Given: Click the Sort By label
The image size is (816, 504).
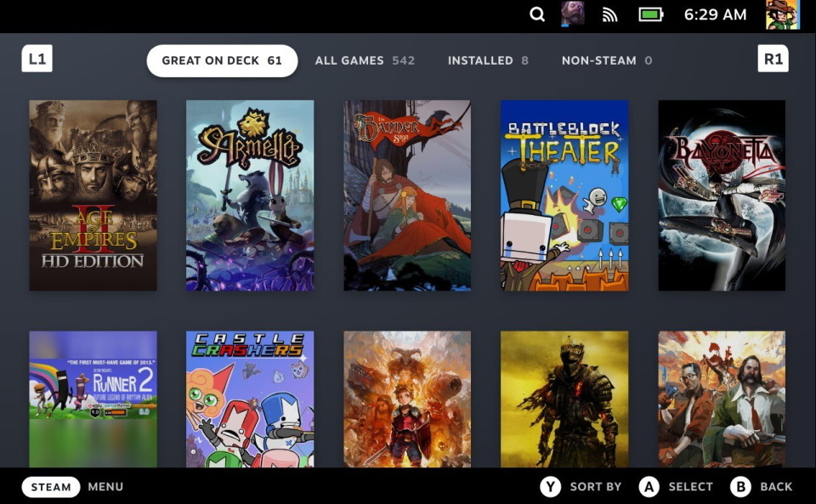Looking at the screenshot, I should pos(596,487).
